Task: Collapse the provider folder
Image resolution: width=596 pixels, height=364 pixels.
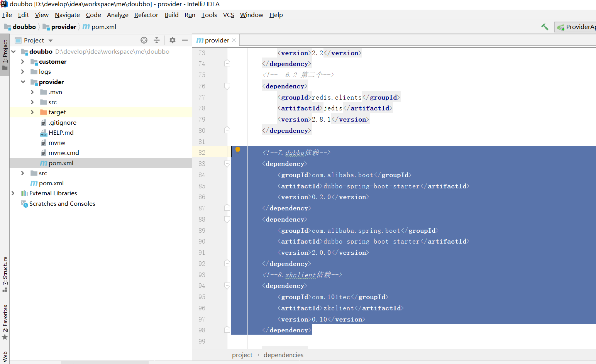Action: coord(23,82)
